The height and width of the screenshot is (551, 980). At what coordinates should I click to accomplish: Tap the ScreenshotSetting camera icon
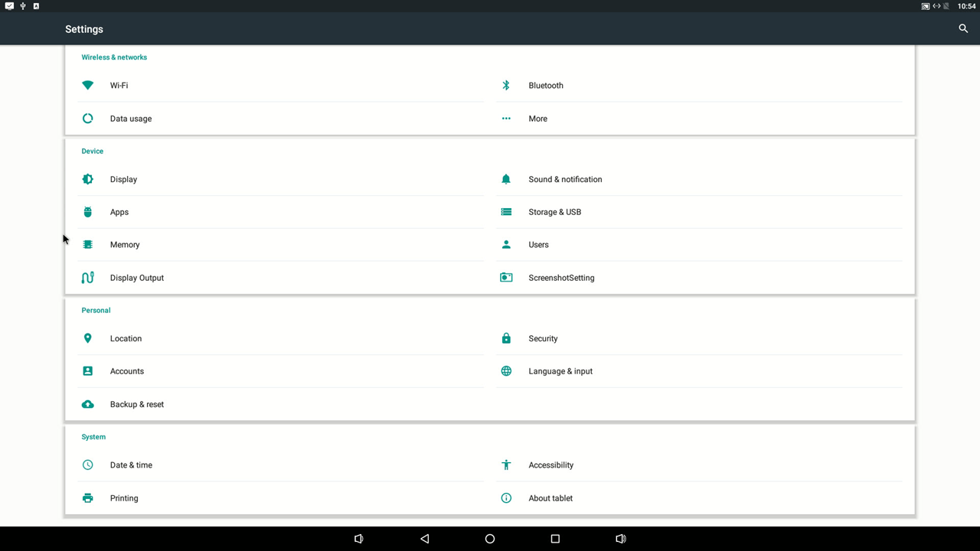pyautogui.click(x=506, y=278)
